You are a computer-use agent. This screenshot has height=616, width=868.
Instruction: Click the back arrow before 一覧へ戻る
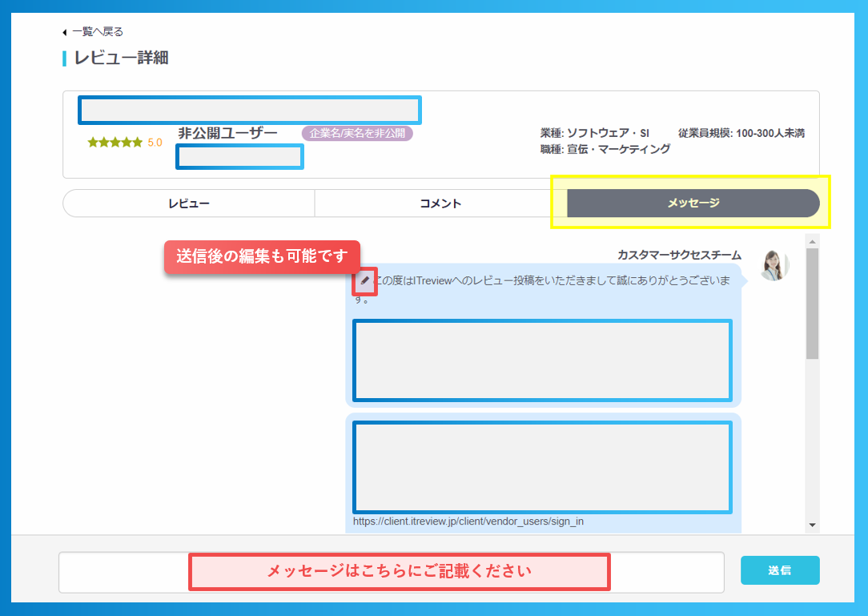point(65,31)
